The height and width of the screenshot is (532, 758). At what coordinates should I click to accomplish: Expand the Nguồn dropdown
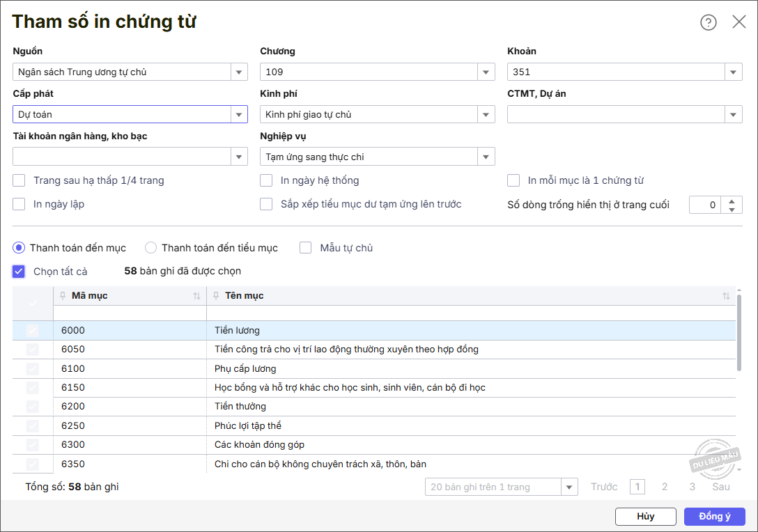(239, 72)
